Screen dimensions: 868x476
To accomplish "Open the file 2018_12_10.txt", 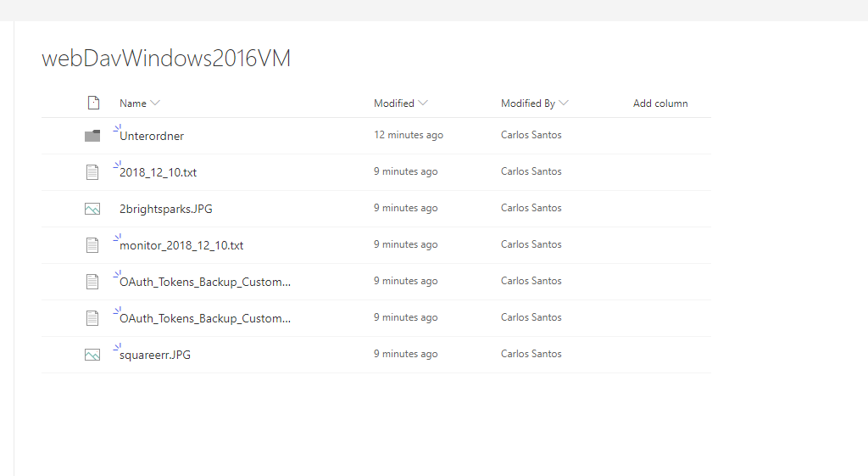I will coord(159,172).
